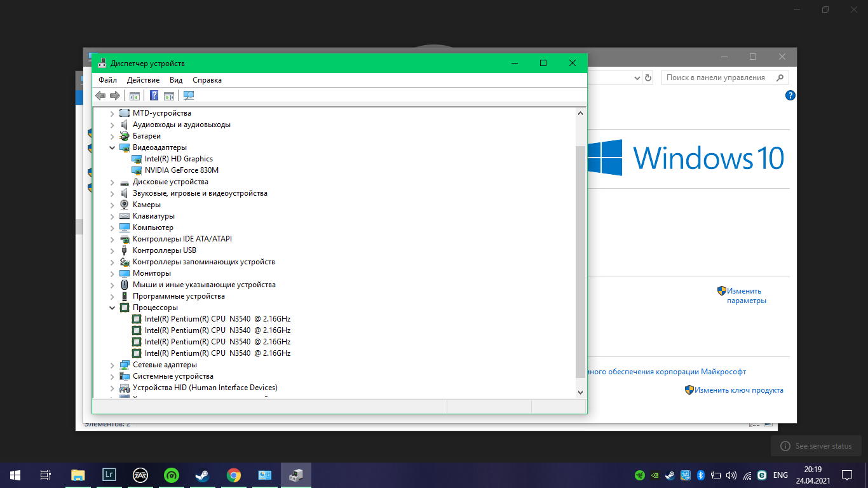
Task: Click the Razer green taskbar app icon
Action: [x=172, y=475]
